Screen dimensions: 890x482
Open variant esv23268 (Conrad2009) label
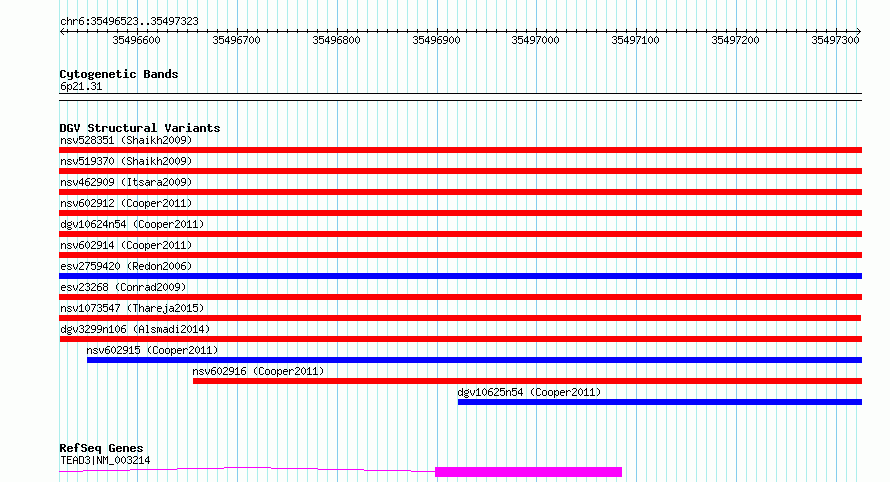tap(123, 287)
